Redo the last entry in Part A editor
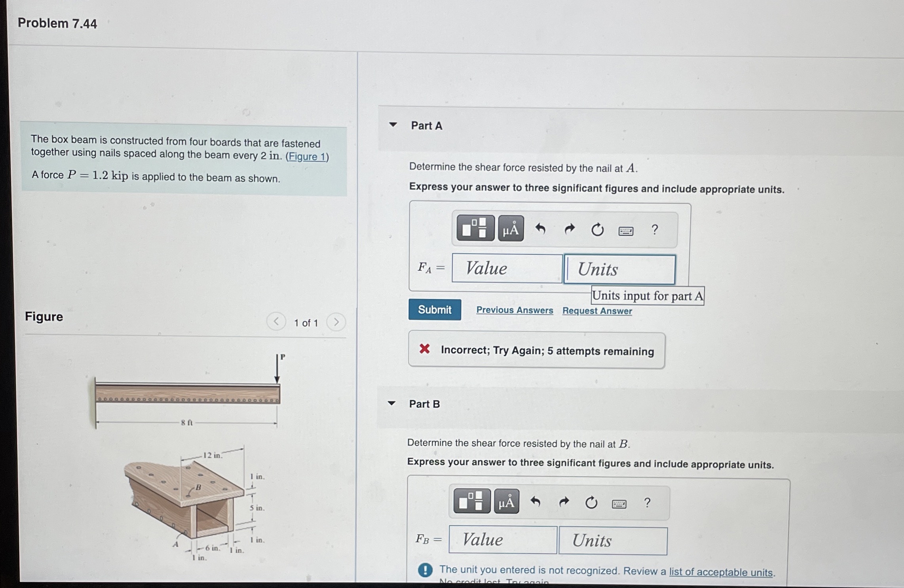Image resolution: width=904 pixels, height=588 pixels. pos(570,229)
